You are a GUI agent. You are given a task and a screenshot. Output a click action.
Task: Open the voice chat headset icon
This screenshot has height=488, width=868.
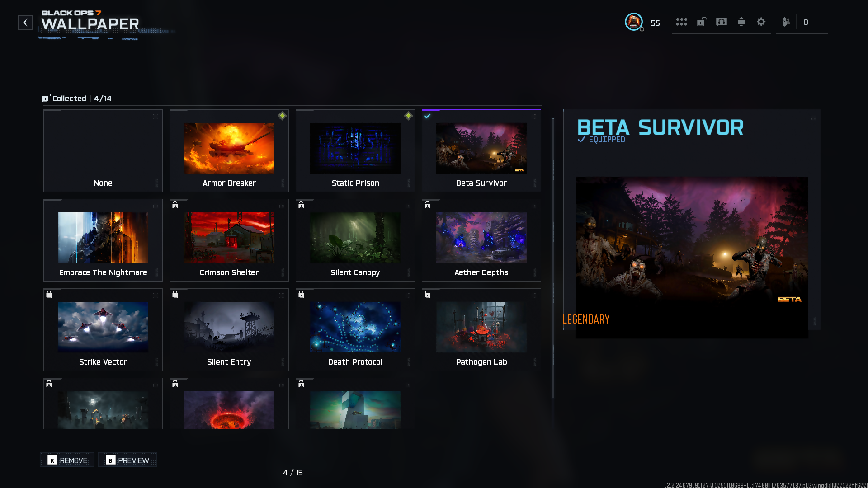[722, 22]
